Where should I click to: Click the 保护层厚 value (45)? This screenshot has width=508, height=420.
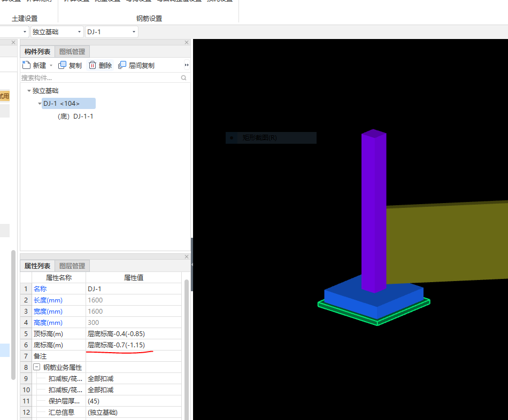click(x=134, y=401)
